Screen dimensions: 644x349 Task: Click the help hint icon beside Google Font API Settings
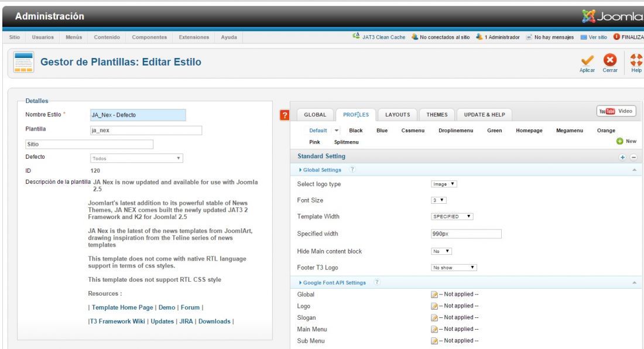376,282
